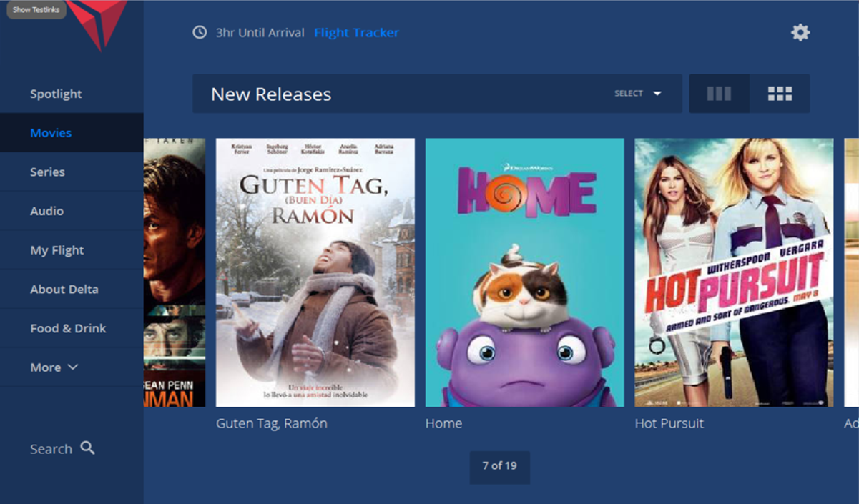Open settings via the gear icon
Image resolution: width=859 pixels, height=504 pixels.
click(800, 32)
